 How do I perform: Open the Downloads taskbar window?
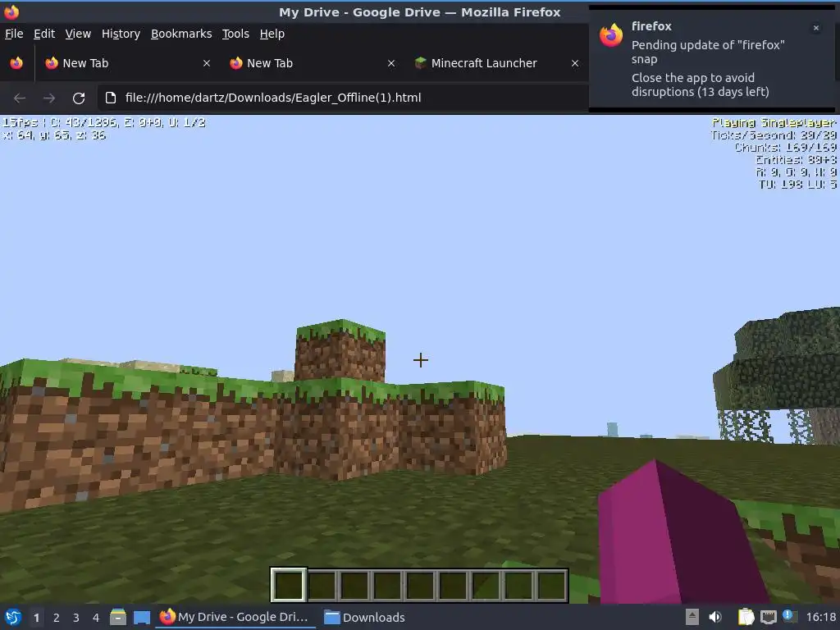(365, 617)
